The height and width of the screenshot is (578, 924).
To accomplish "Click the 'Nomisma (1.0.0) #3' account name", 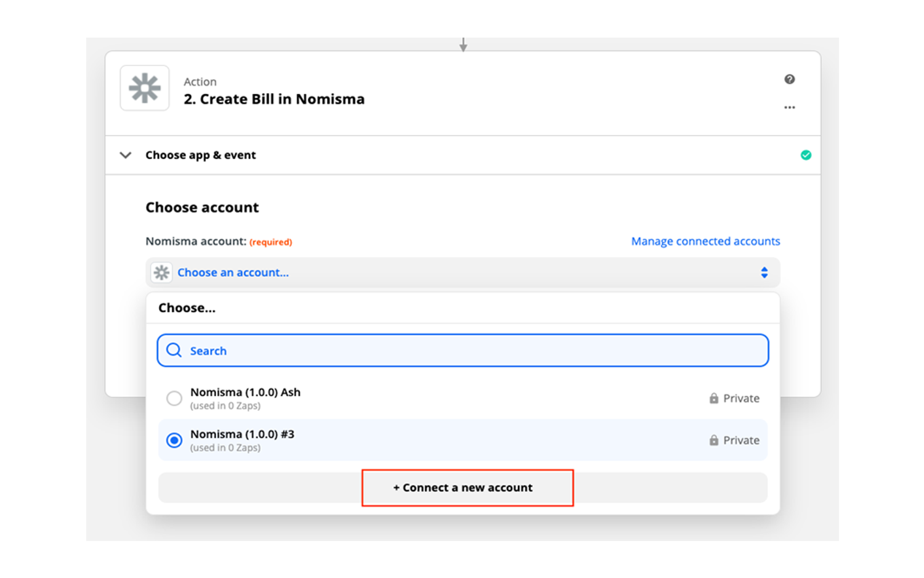I will [242, 434].
